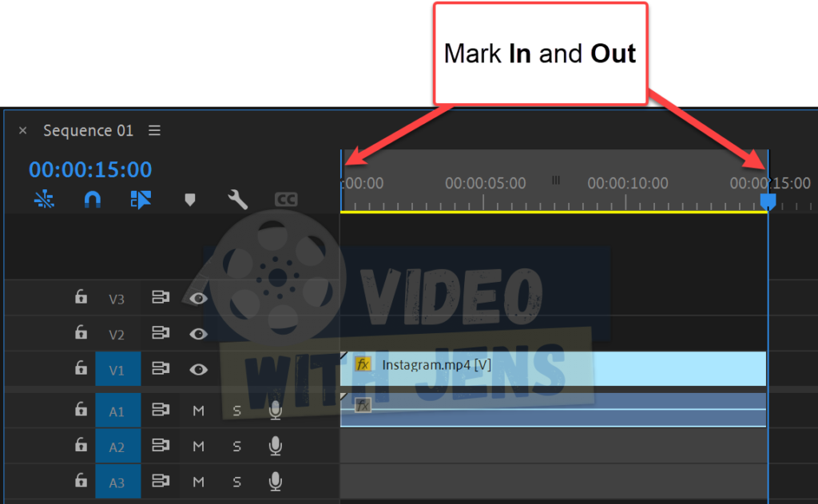Toggle A3 track targeting

(118, 482)
